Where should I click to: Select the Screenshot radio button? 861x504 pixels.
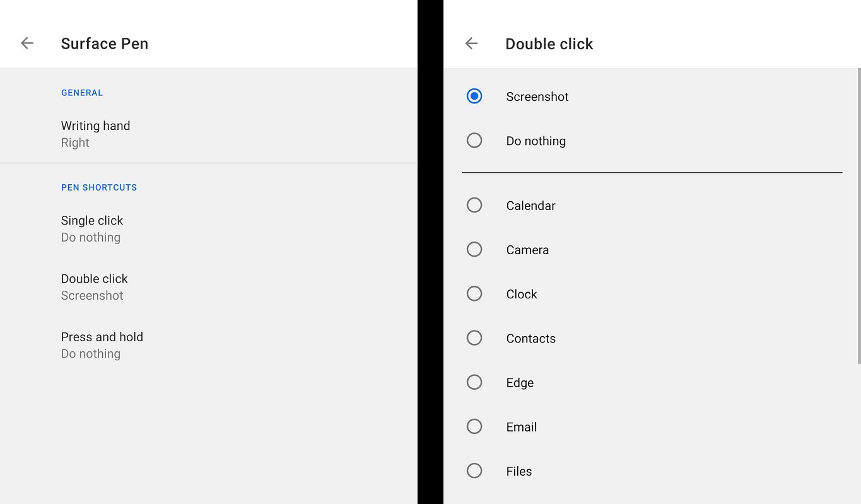point(474,96)
